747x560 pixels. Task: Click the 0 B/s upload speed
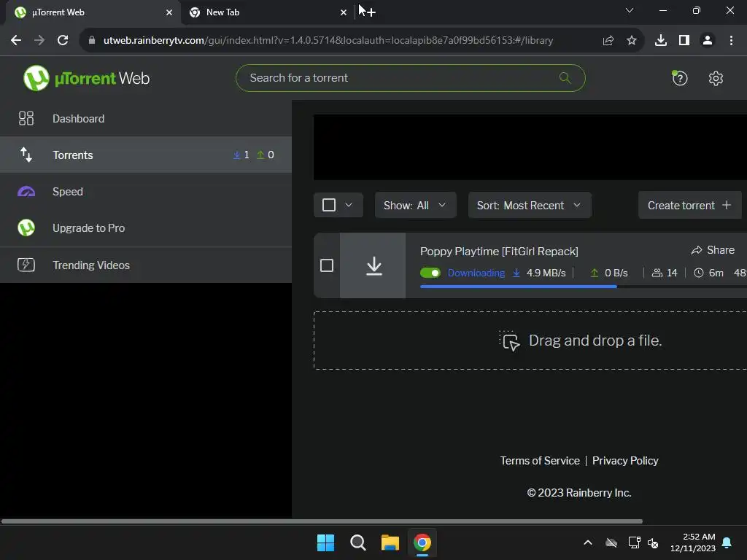tap(616, 273)
